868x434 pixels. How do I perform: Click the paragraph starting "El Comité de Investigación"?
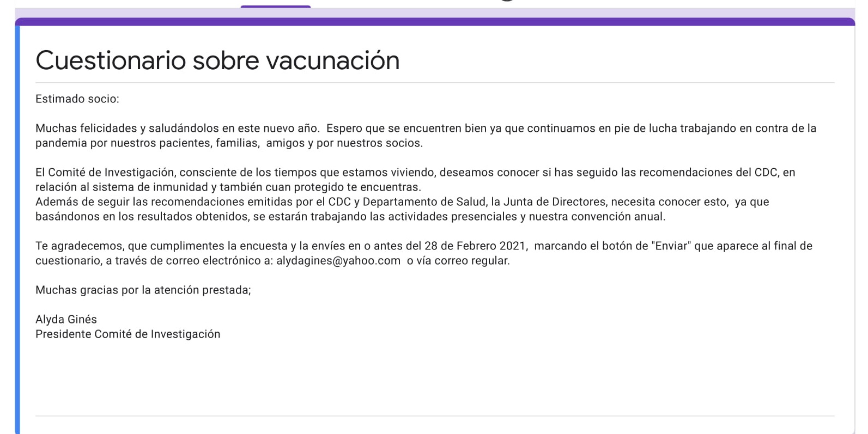[415, 180]
